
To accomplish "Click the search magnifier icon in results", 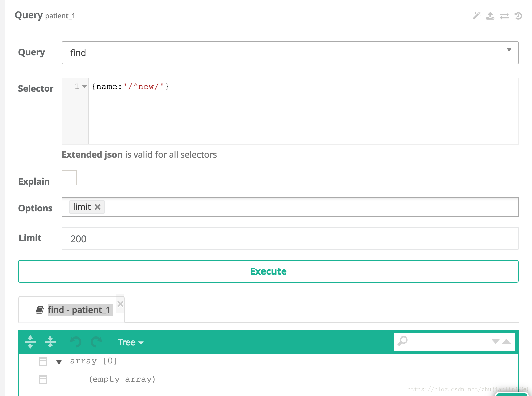I will coord(402,341).
